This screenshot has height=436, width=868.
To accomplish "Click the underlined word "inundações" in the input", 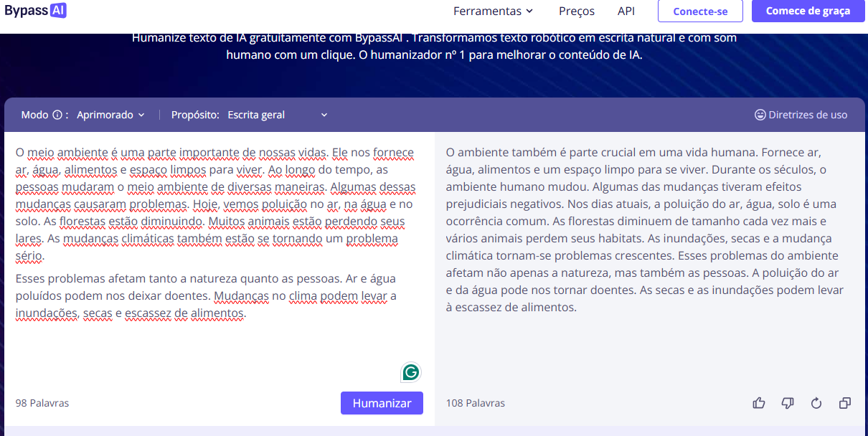I will (46, 313).
